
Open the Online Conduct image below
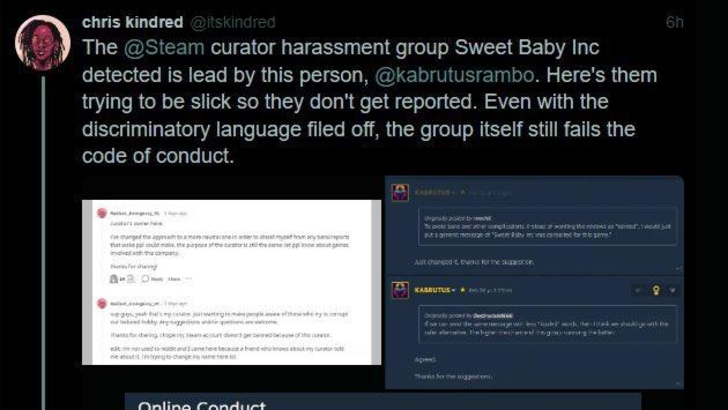(x=383, y=401)
